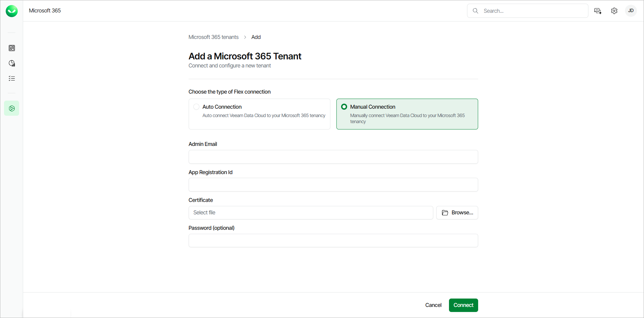Image resolution: width=644 pixels, height=318 pixels.
Task: Select the Auto Connection radio button
Action: [196, 107]
